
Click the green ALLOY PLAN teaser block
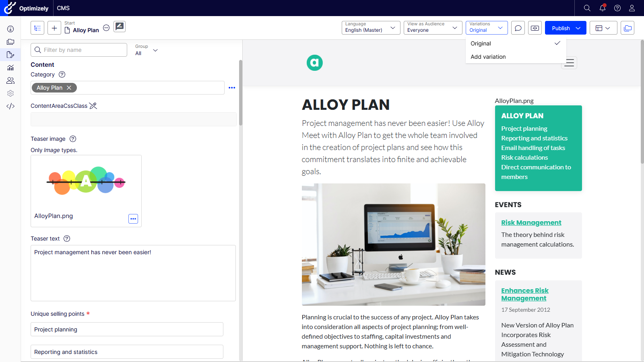(539, 148)
